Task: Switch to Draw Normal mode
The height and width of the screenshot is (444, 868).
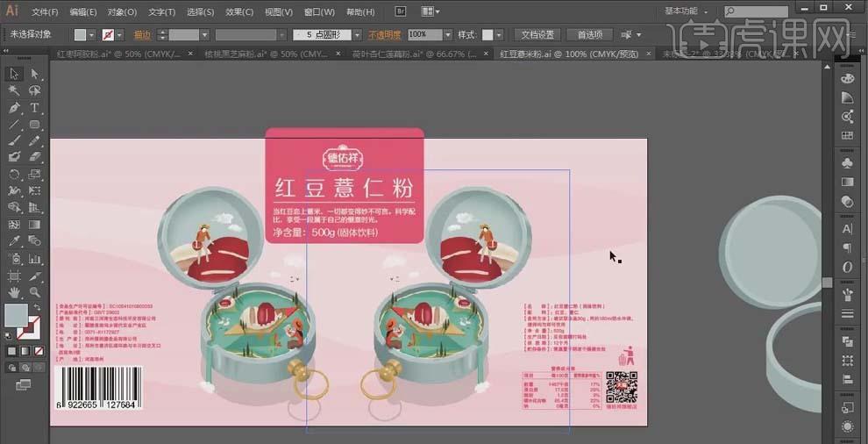Action: click(x=11, y=367)
